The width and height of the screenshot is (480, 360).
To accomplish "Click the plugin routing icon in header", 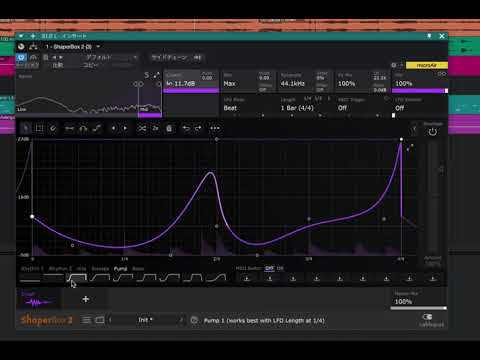I will 33,47.
